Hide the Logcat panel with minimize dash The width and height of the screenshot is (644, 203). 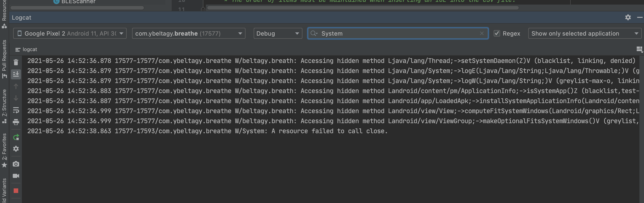639,17
